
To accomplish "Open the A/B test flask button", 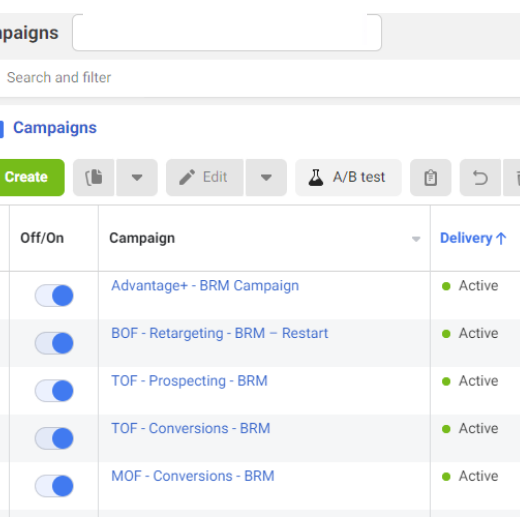I will pyautogui.click(x=348, y=177).
